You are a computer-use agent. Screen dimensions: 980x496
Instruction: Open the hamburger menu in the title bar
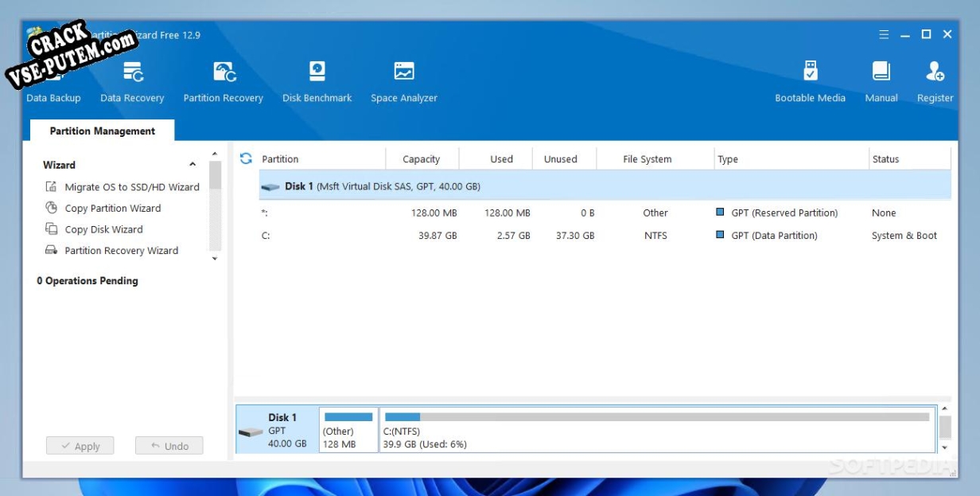click(884, 35)
